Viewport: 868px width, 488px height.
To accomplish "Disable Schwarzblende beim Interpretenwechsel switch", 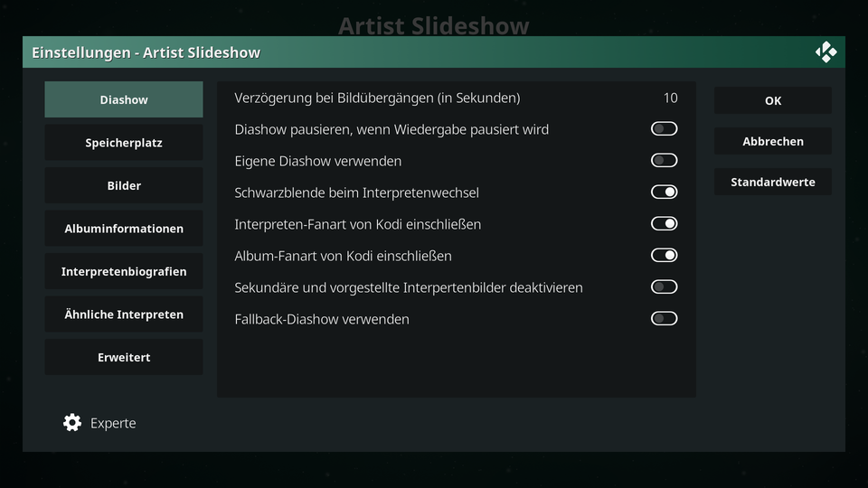I will click(x=665, y=192).
